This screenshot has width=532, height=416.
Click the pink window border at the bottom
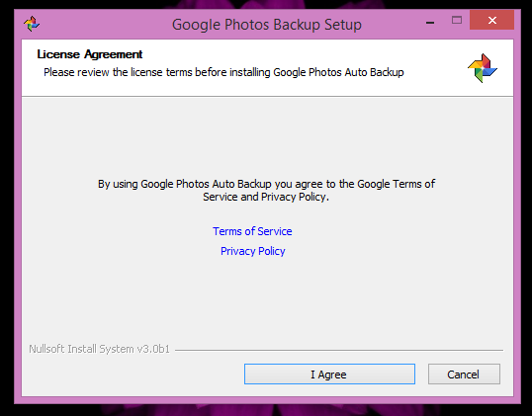point(267,400)
